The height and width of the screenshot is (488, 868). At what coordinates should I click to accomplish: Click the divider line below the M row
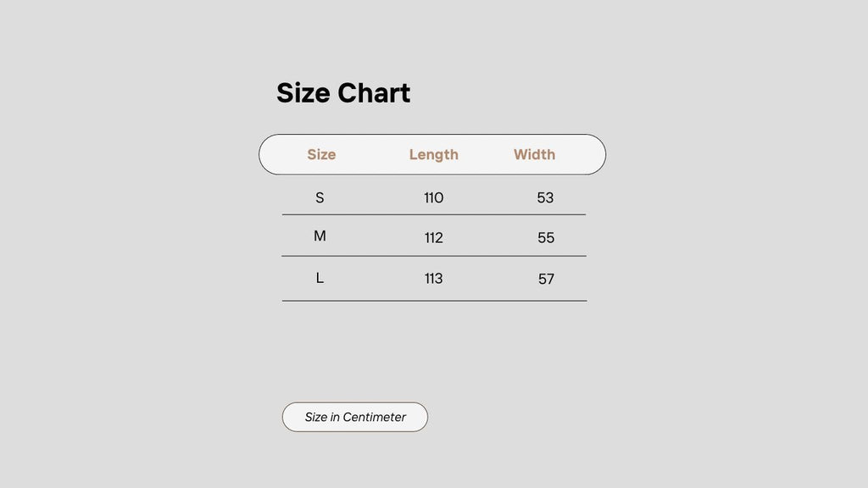434,256
